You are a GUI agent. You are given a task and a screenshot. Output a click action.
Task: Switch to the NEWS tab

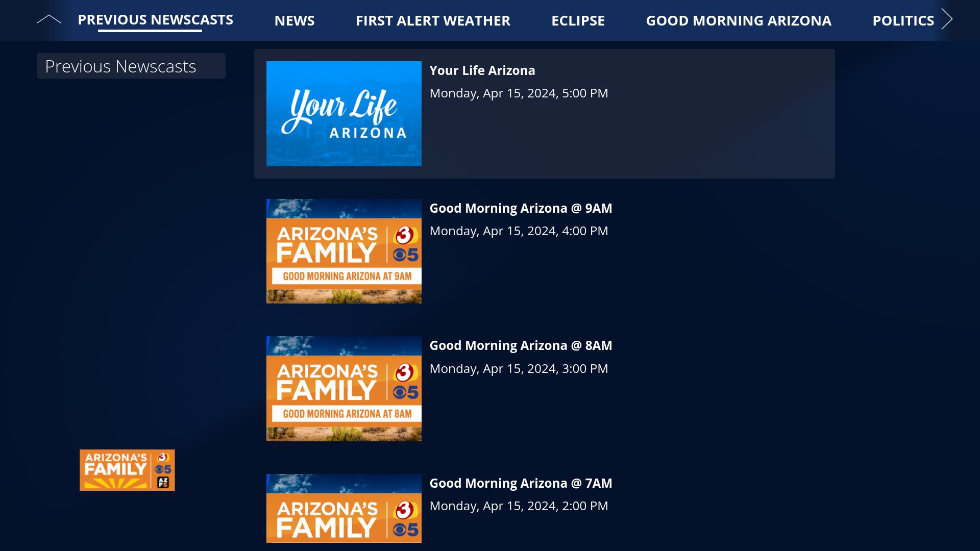(x=295, y=20)
